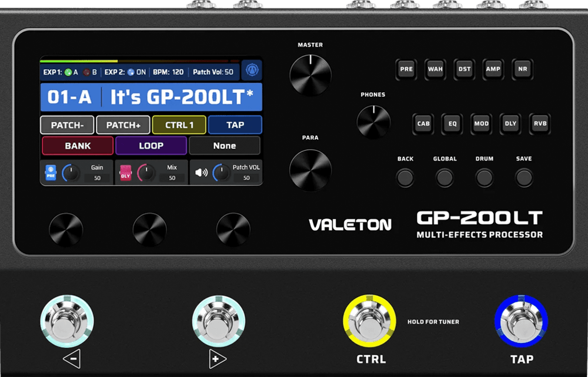Tap the blue TAP screen button
The height and width of the screenshot is (377, 588).
click(x=235, y=125)
